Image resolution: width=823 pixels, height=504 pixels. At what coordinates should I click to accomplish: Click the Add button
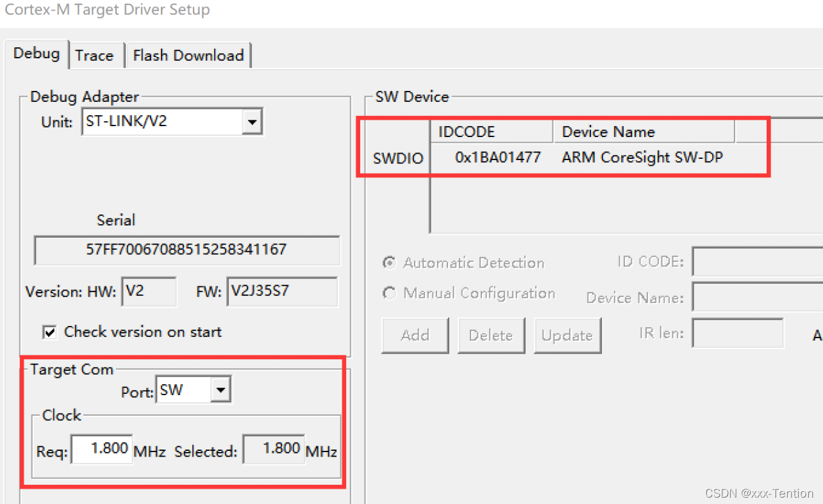click(415, 336)
